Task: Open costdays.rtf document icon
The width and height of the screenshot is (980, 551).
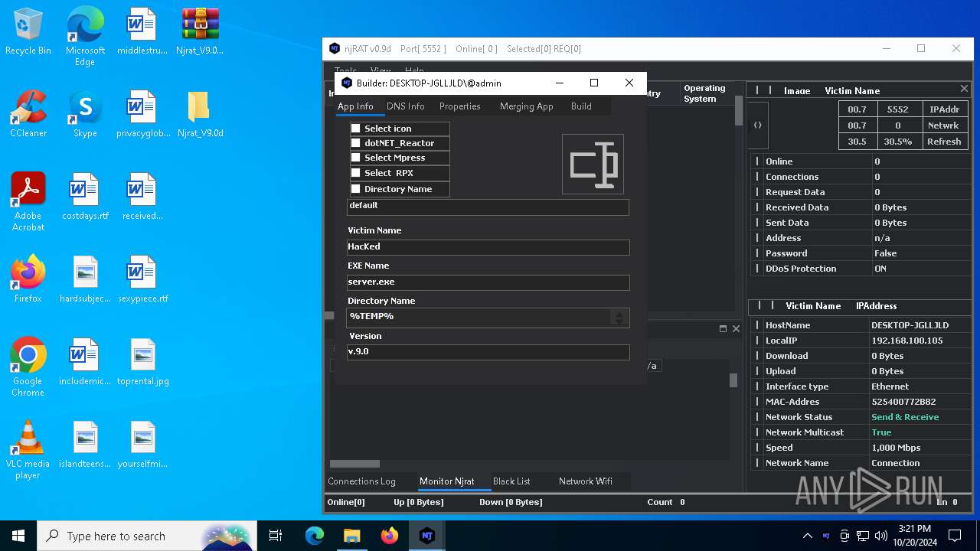Action: click(85, 197)
